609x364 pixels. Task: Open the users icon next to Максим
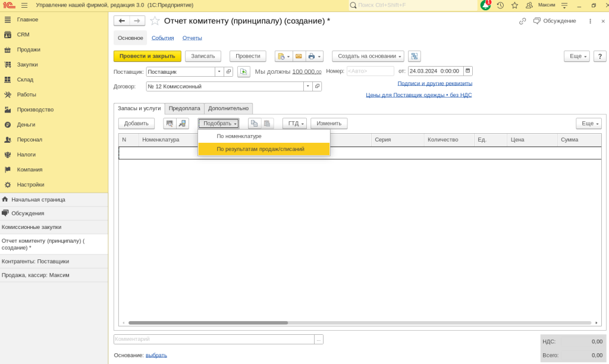[529, 5]
